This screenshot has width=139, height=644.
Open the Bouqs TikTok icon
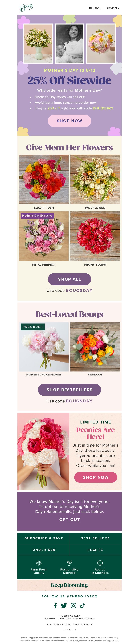point(83,605)
